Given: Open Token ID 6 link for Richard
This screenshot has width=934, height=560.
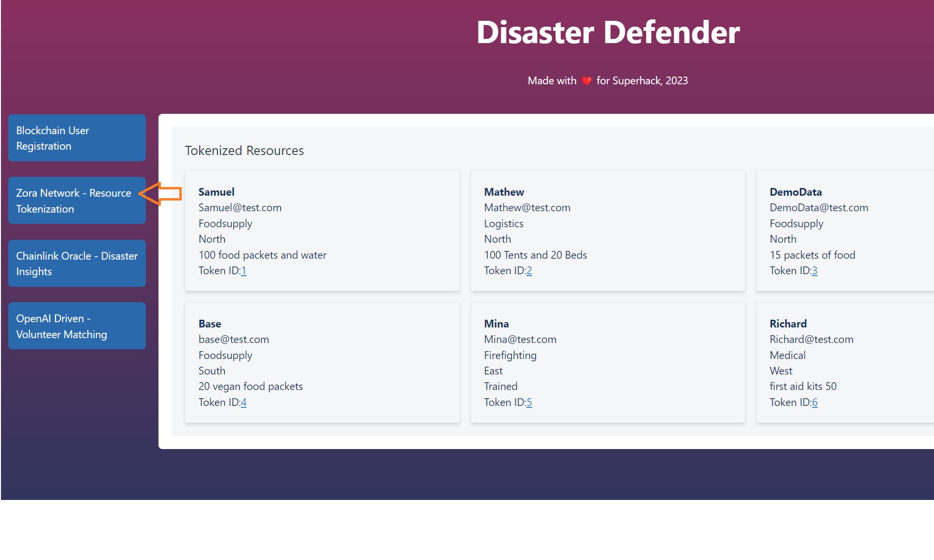Looking at the screenshot, I should (x=815, y=403).
